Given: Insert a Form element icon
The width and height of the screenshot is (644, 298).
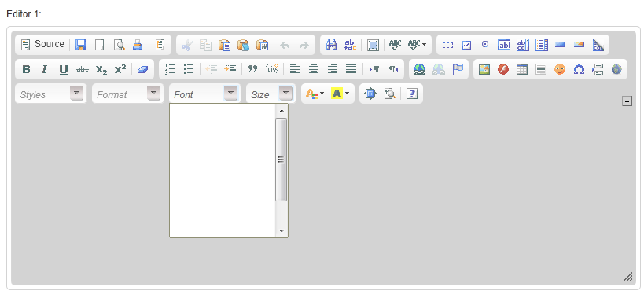Looking at the screenshot, I should click(447, 45).
